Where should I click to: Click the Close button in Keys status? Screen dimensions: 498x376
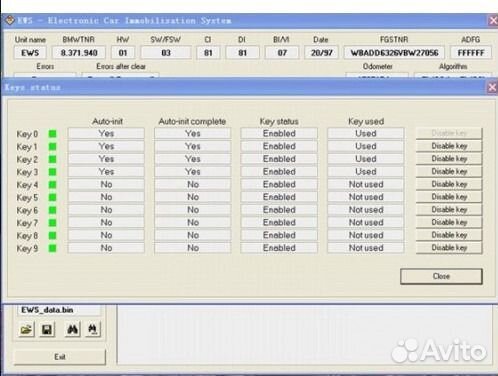[x=441, y=276]
